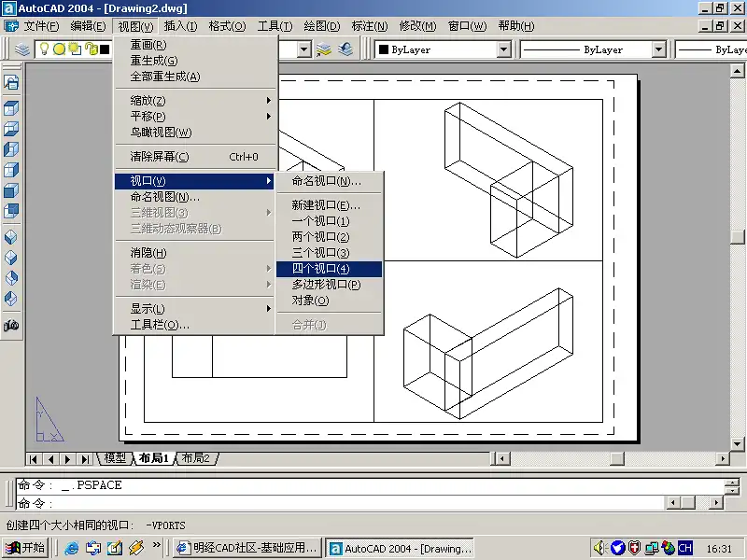Click the 开始 Start button
Viewport: 747px width, 560px height.
[x=25, y=548]
